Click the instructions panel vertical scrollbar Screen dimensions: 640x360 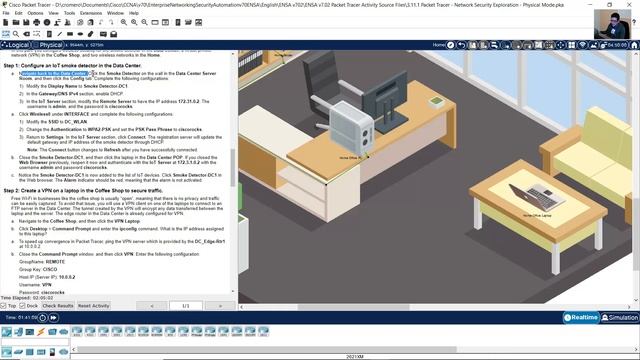(x=233, y=167)
